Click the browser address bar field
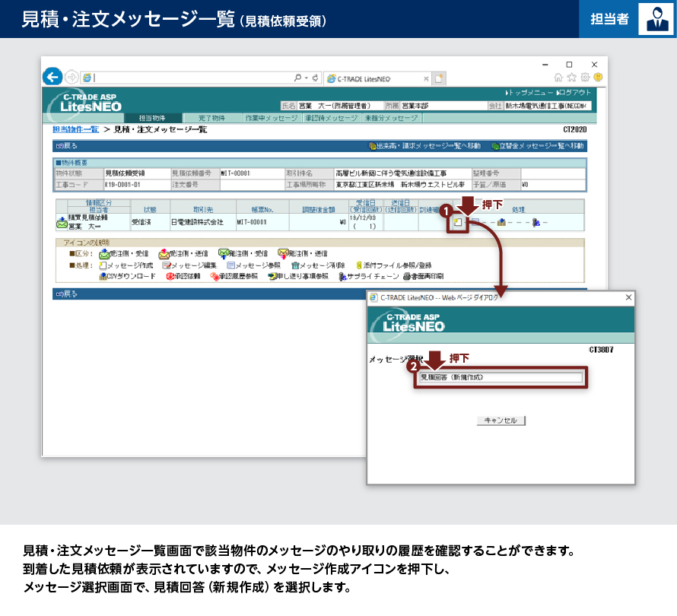677x616 pixels. coord(190,78)
